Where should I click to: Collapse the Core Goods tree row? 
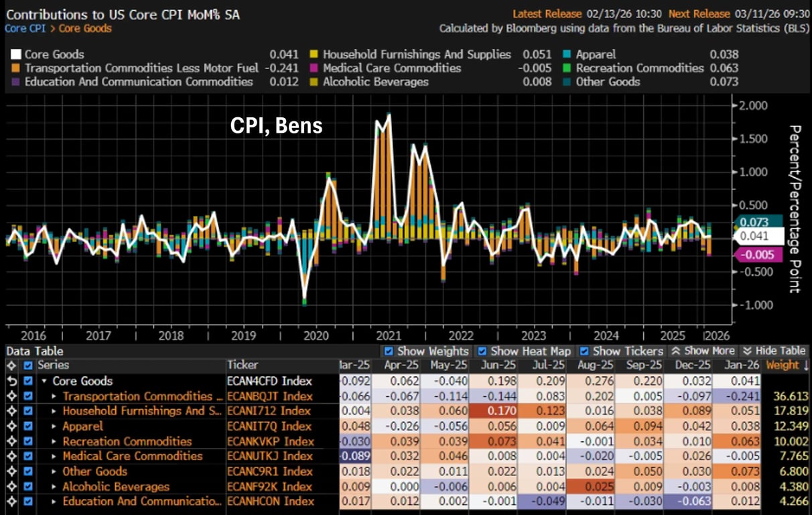click(x=44, y=381)
